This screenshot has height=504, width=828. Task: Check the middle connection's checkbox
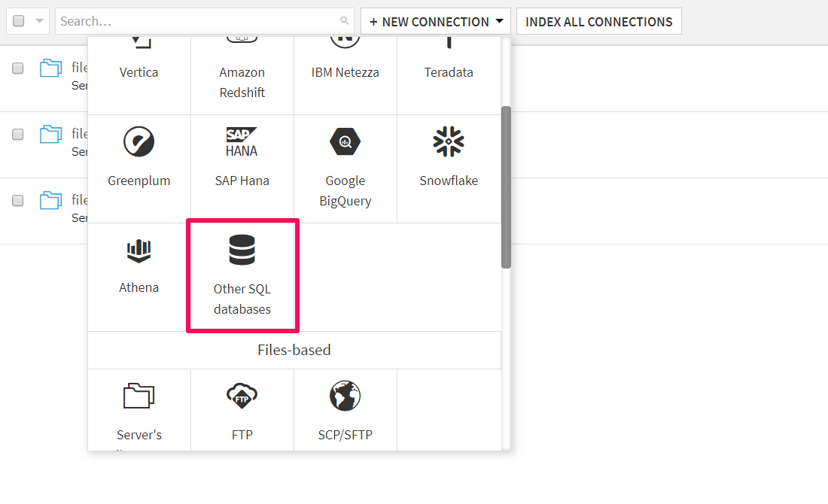[x=18, y=134]
